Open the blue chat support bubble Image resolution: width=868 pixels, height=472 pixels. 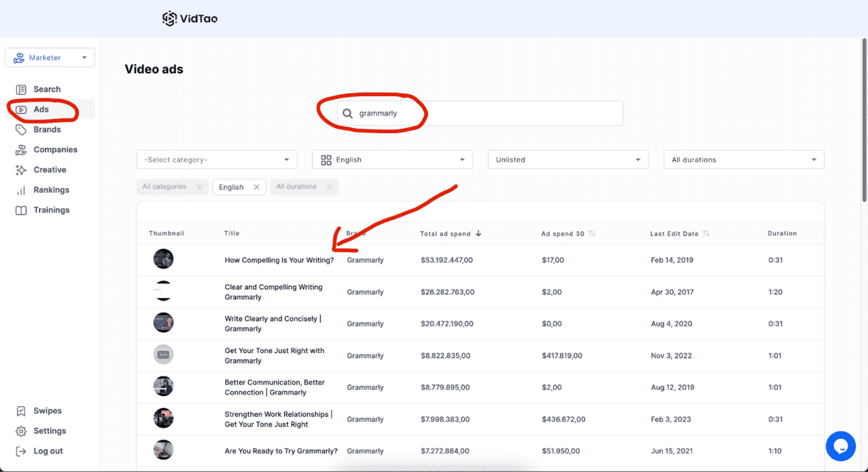pos(840,446)
